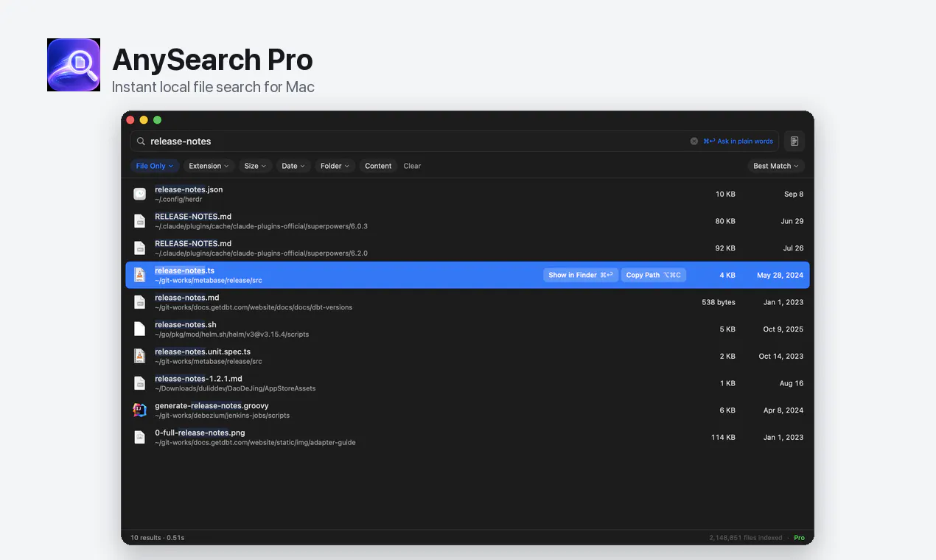This screenshot has width=936, height=560.
Task: Select the release-notes-1.2.1.md result
Action: click(467, 383)
